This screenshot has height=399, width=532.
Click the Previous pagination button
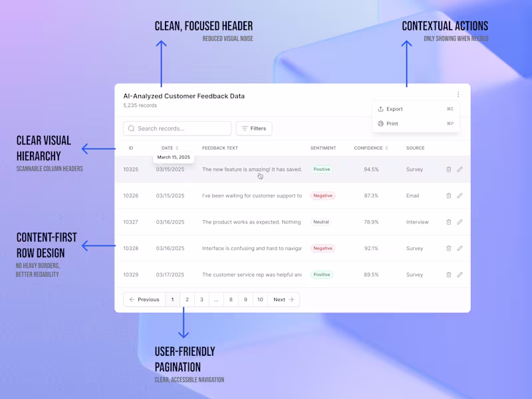144,299
